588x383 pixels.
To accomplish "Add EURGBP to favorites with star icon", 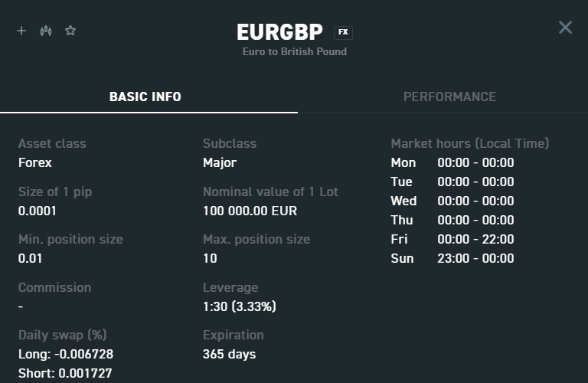I will [70, 31].
